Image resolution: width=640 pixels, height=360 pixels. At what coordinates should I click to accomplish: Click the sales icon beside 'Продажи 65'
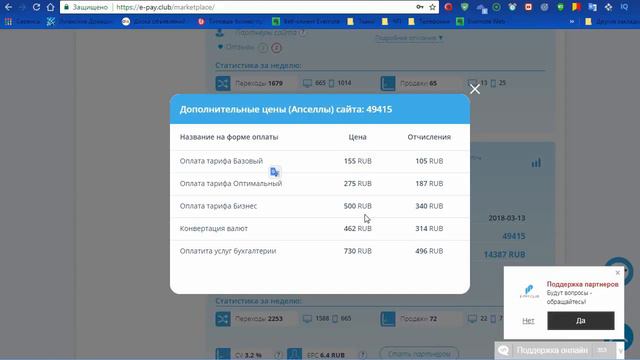coord(388,83)
